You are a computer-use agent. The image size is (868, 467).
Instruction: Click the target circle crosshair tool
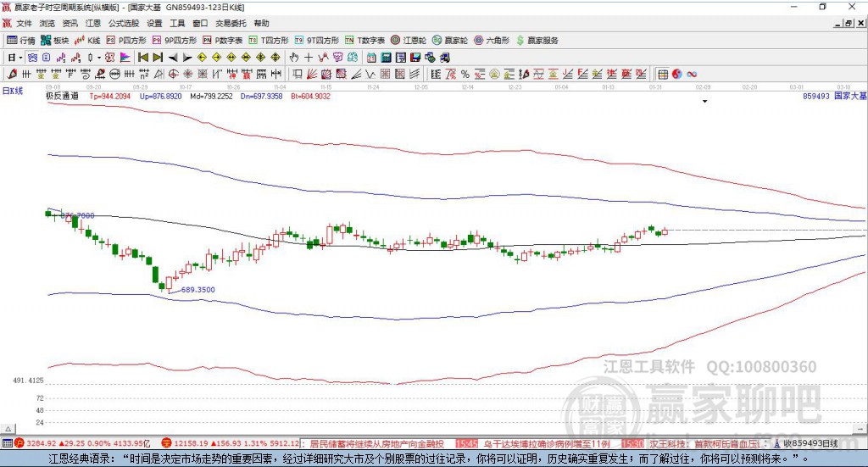[173, 74]
